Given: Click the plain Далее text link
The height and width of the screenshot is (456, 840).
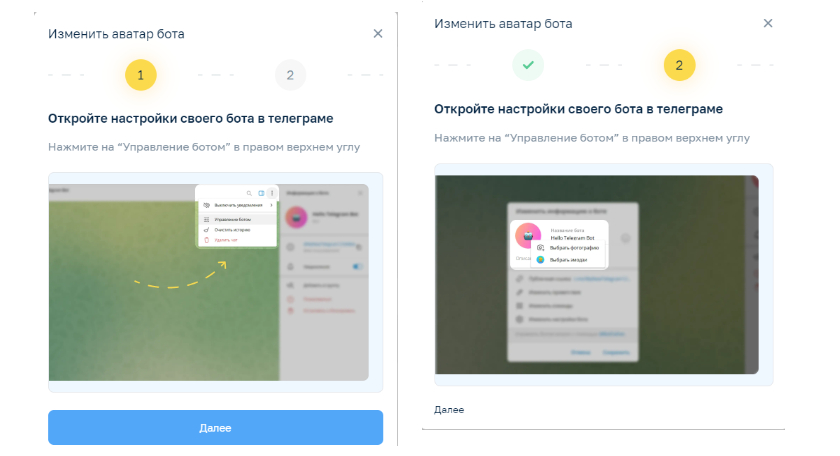Looking at the screenshot, I should tap(449, 410).
